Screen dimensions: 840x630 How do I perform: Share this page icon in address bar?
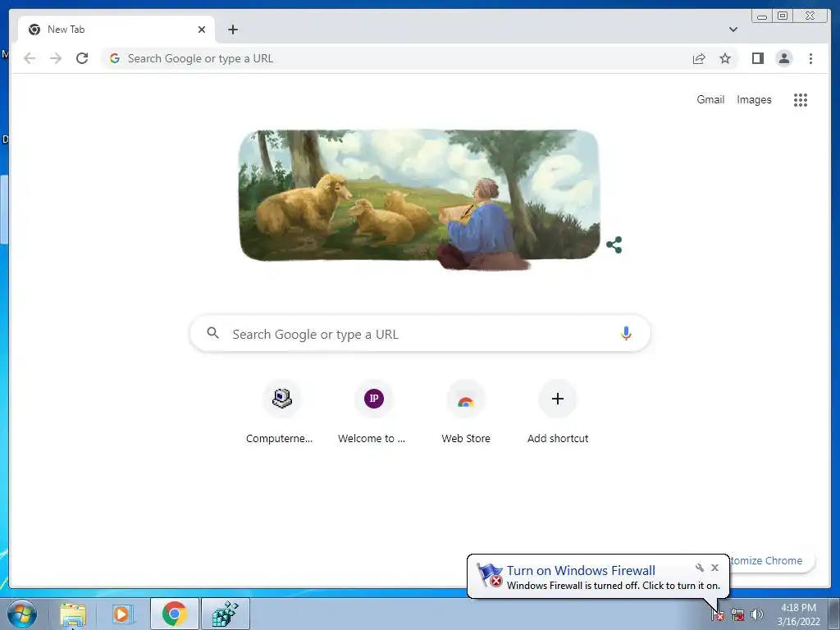(699, 58)
